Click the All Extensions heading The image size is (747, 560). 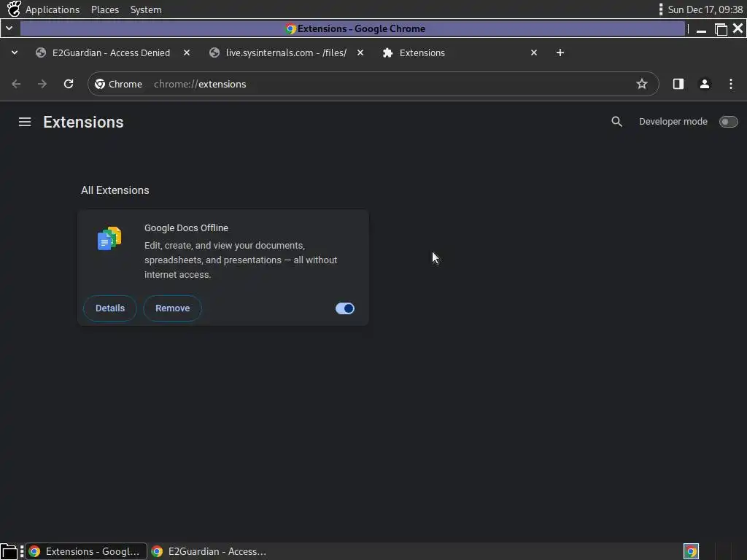115,190
